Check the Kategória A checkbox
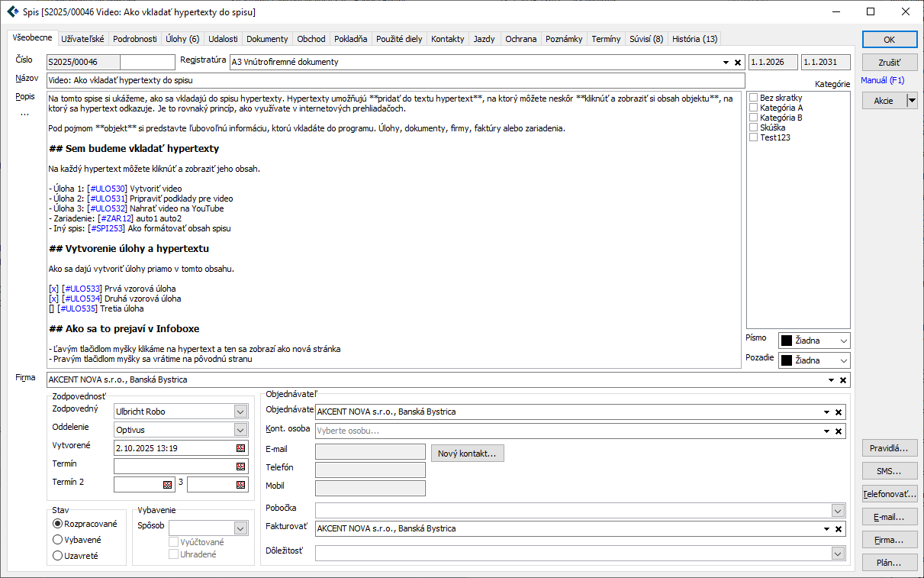 pos(754,108)
